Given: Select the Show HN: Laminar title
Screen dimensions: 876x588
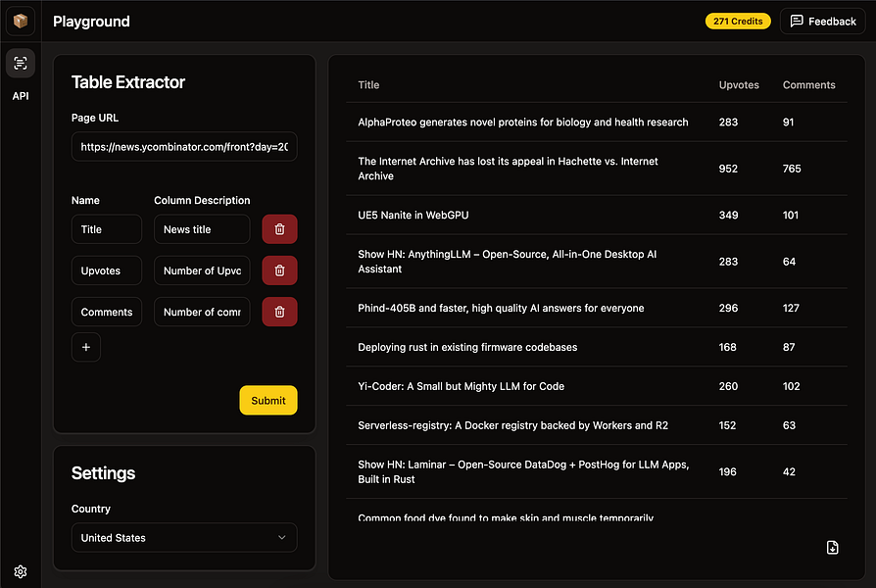Looking at the screenshot, I should (x=523, y=471).
